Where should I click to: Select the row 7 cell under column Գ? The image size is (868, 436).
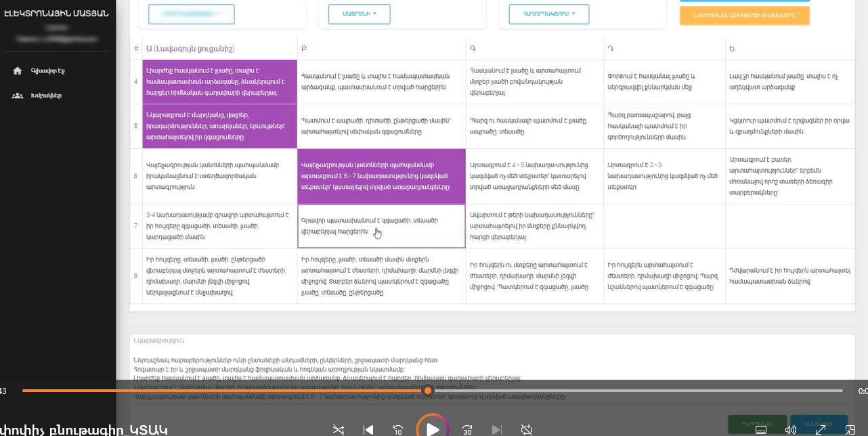pyautogui.click(x=535, y=226)
